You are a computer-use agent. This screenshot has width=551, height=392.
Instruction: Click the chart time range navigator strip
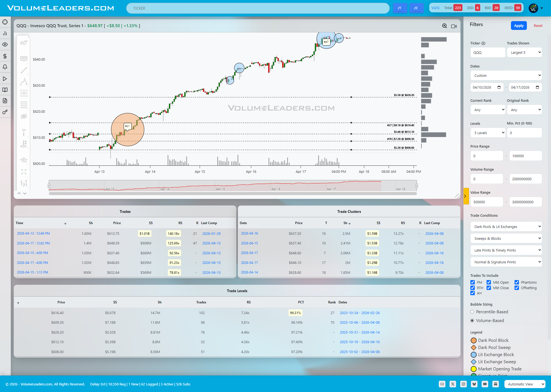[233, 186]
